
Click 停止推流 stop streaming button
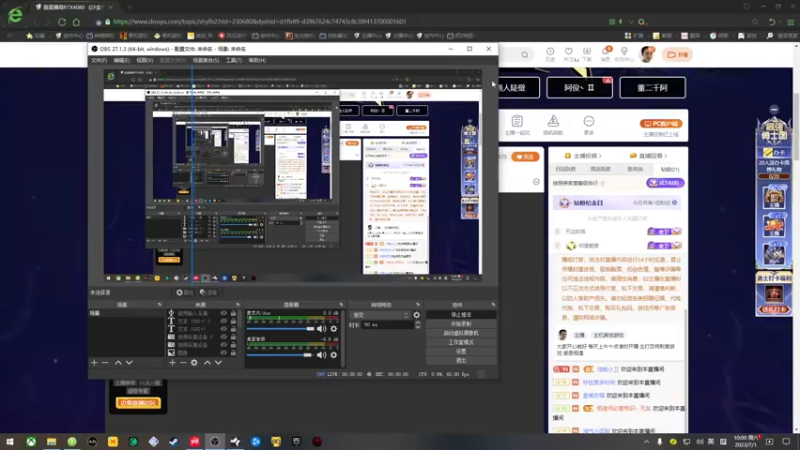[x=461, y=315]
